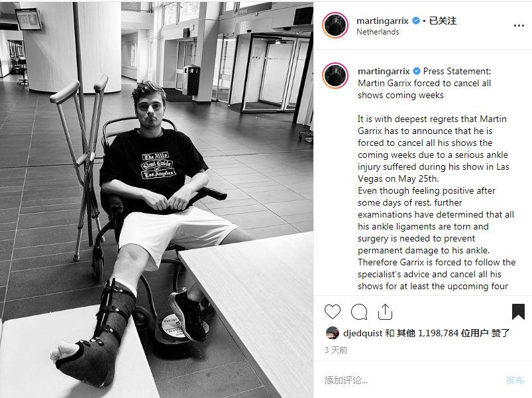Open the 3 天前 timestamp link
The width and height of the screenshot is (532, 398).
pos(336,350)
